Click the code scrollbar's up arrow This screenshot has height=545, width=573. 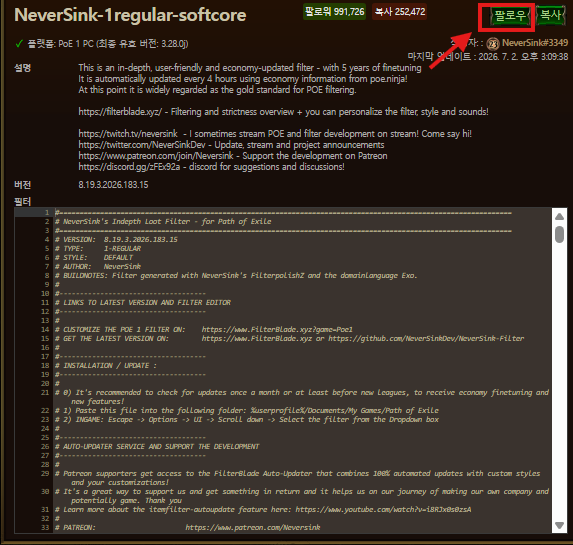559,217
